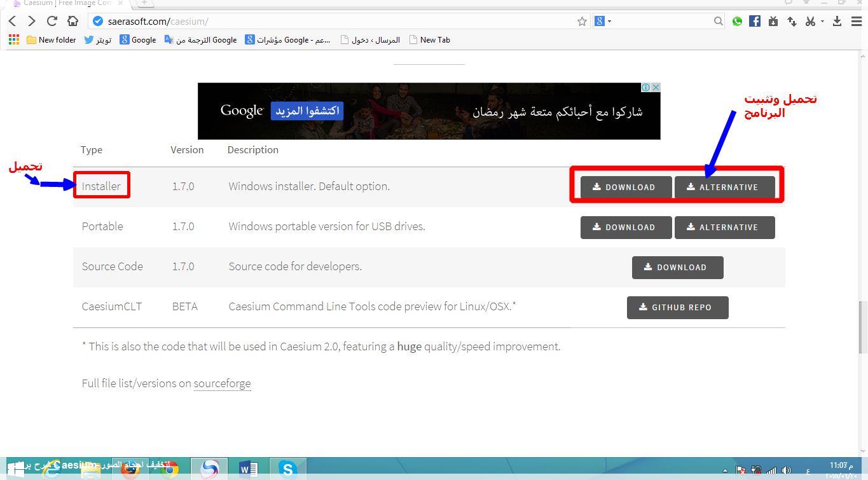This screenshot has height=480, width=868.
Task: Reload the page with refresh icon
Action: pyautogui.click(x=52, y=21)
